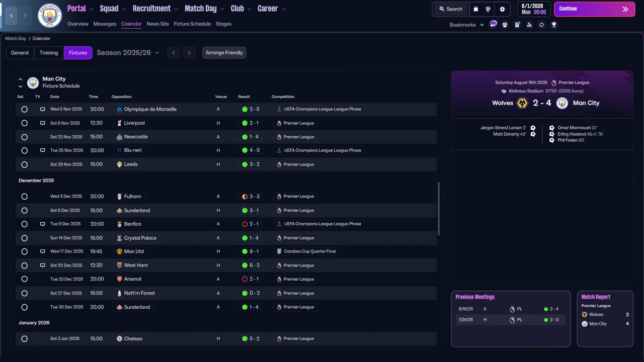644x362 pixels.
Task: Click the bookmark flag icon beside Search
Action: point(475,9)
